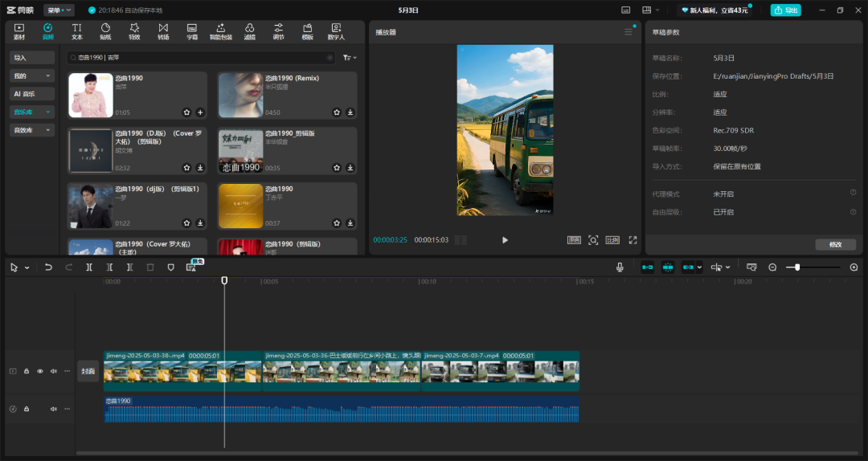
Task: Click the 导出 export button
Action: tap(785, 10)
